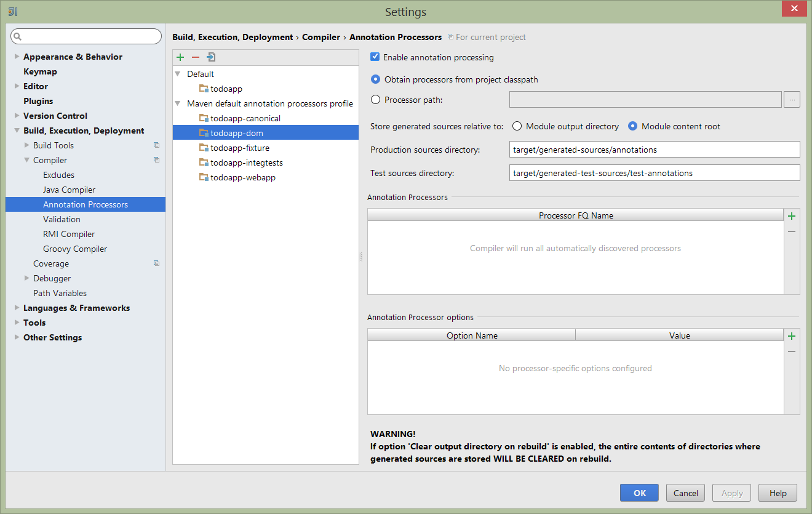Expand the Appearance & Behavior section

[17, 57]
